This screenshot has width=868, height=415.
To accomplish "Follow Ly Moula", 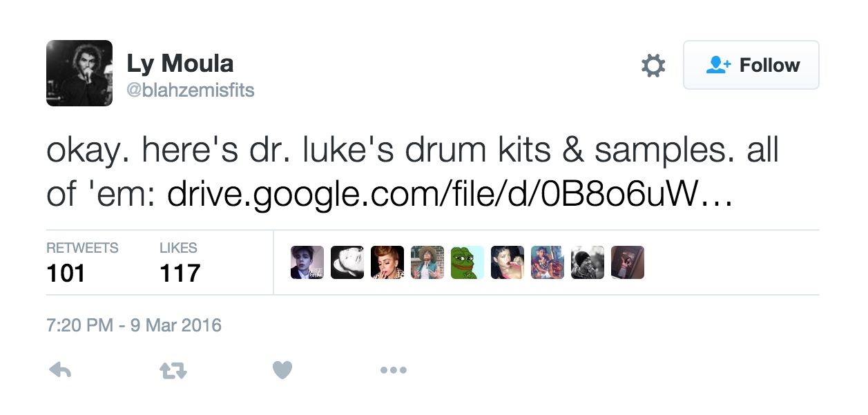I will pyautogui.click(x=751, y=65).
